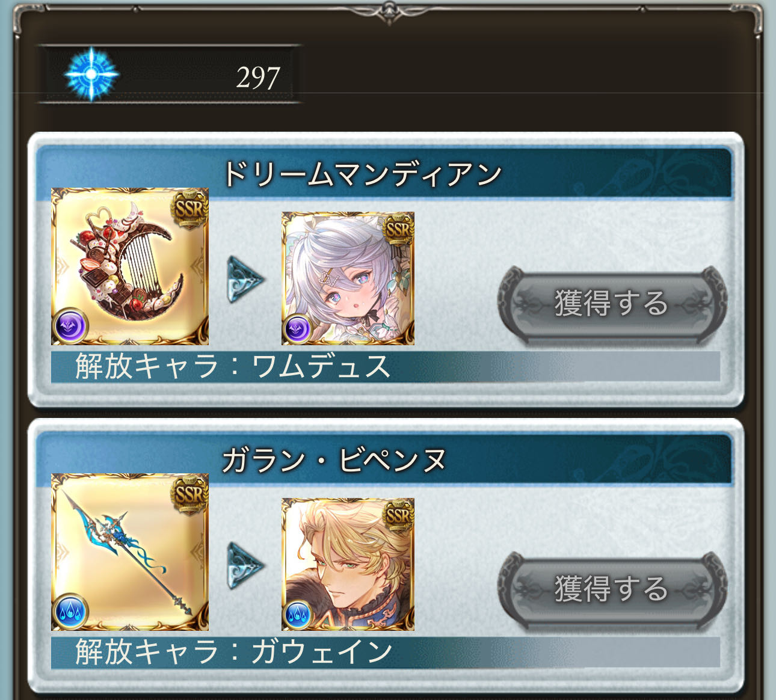Select the ドリームマンディアン title header
This screenshot has width=776, height=700.
[x=362, y=174]
